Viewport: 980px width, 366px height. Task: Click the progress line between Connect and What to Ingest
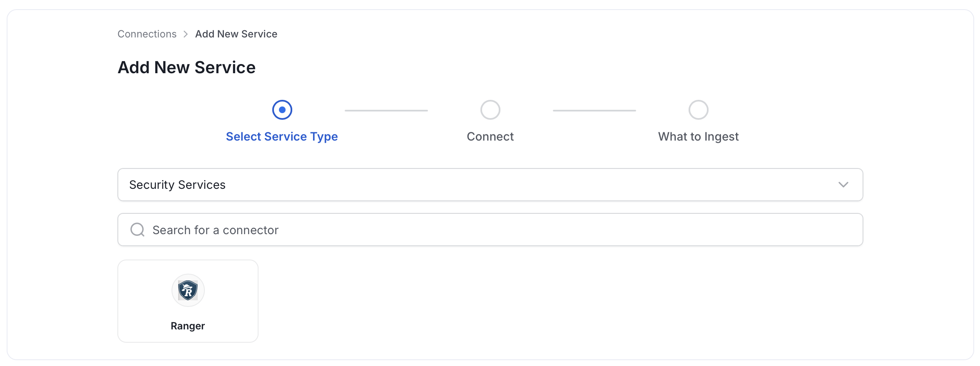point(594,111)
